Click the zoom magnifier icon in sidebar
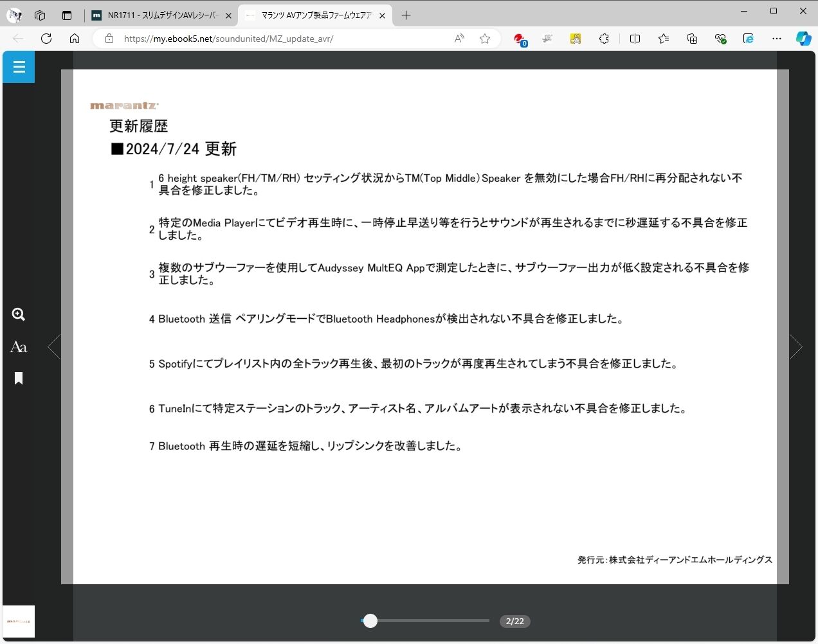This screenshot has width=818, height=644. click(x=19, y=314)
